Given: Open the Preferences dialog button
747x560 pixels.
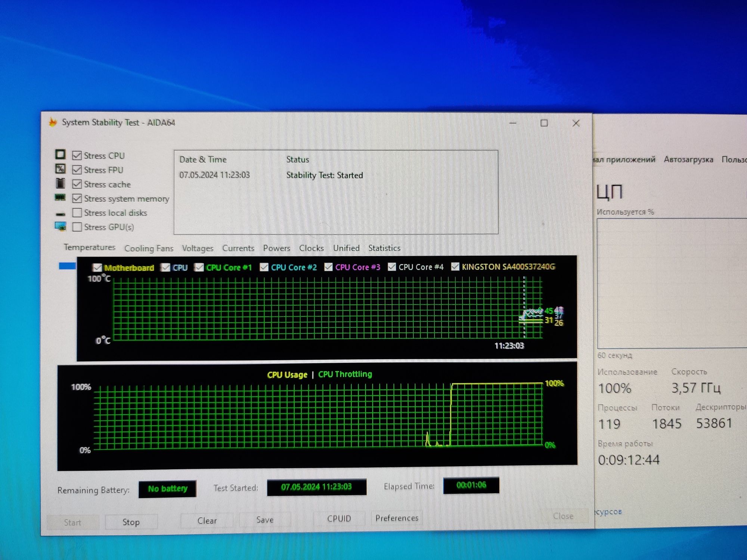Looking at the screenshot, I should click(x=397, y=518).
